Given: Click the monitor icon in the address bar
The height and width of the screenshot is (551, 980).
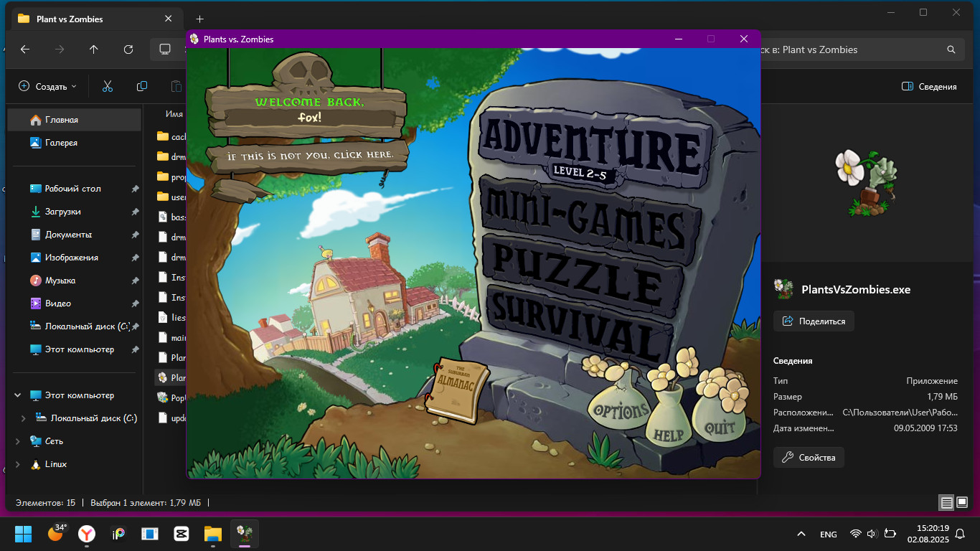Looking at the screenshot, I should point(165,50).
